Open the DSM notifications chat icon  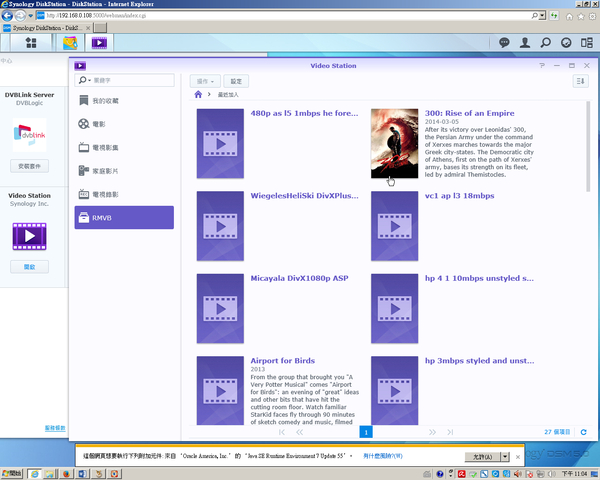click(503, 43)
